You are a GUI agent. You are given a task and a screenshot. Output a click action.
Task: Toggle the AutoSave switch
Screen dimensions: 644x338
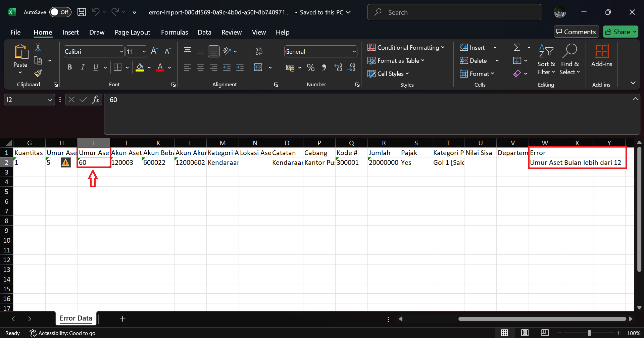(x=60, y=12)
